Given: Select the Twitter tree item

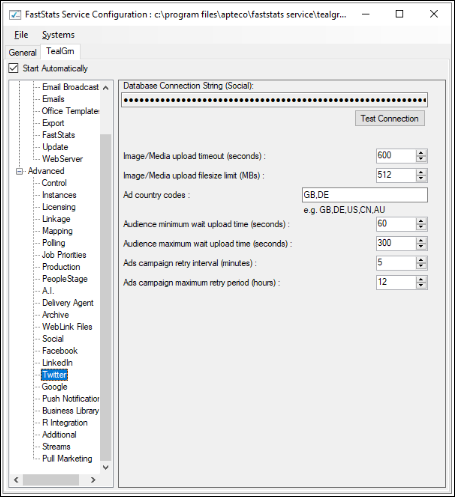Looking at the screenshot, I should [55, 375].
